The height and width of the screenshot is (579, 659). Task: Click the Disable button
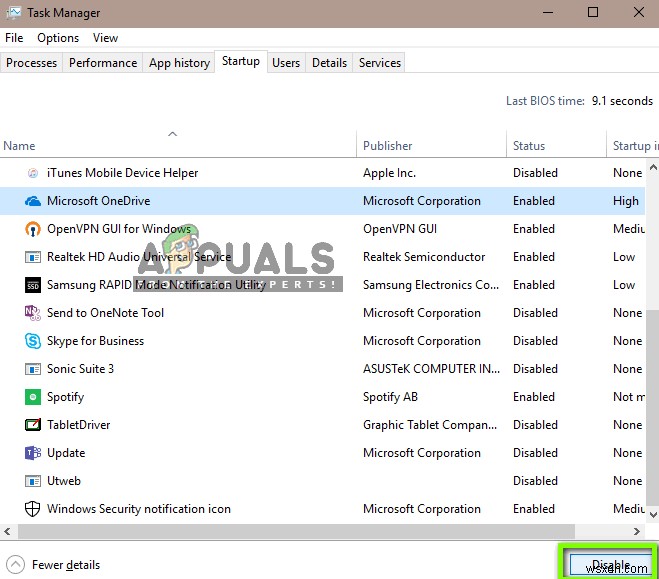click(611, 564)
